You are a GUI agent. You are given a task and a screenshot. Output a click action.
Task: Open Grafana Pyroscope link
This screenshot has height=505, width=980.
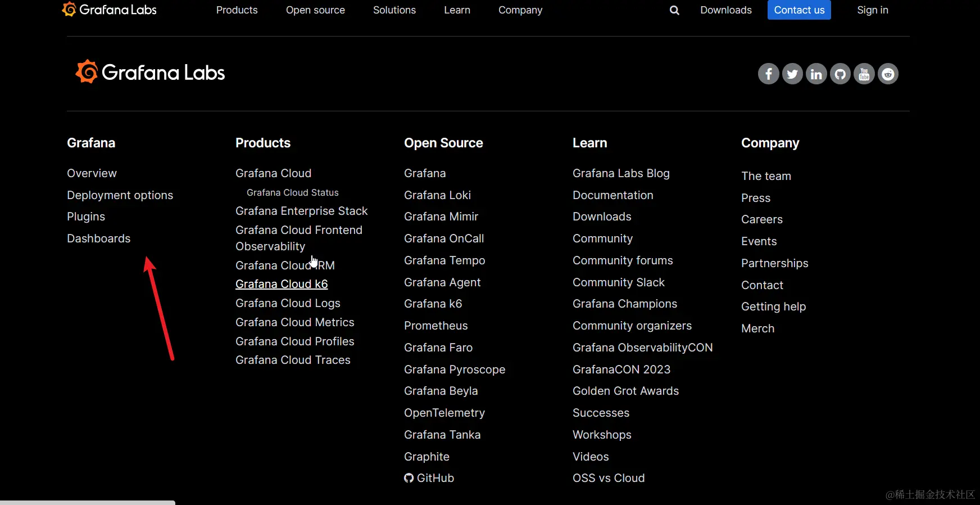(x=455, y=369)
